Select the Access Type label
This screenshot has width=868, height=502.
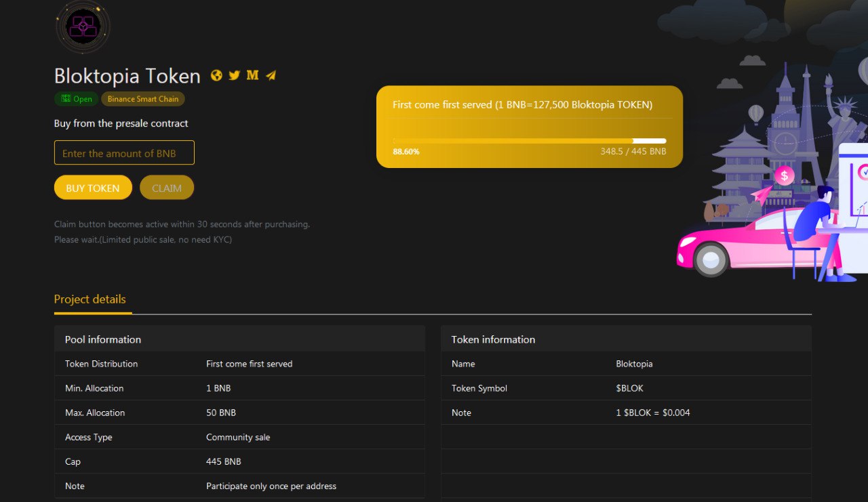point(89,437)
